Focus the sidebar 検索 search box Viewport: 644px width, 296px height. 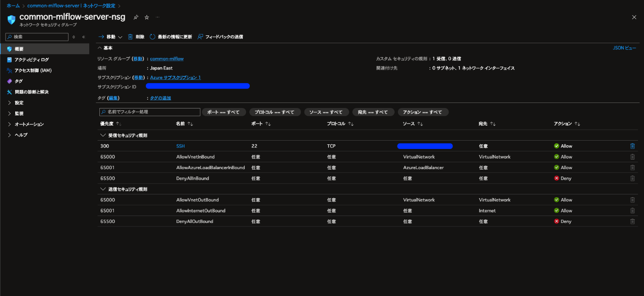click(x=37, y=37)
